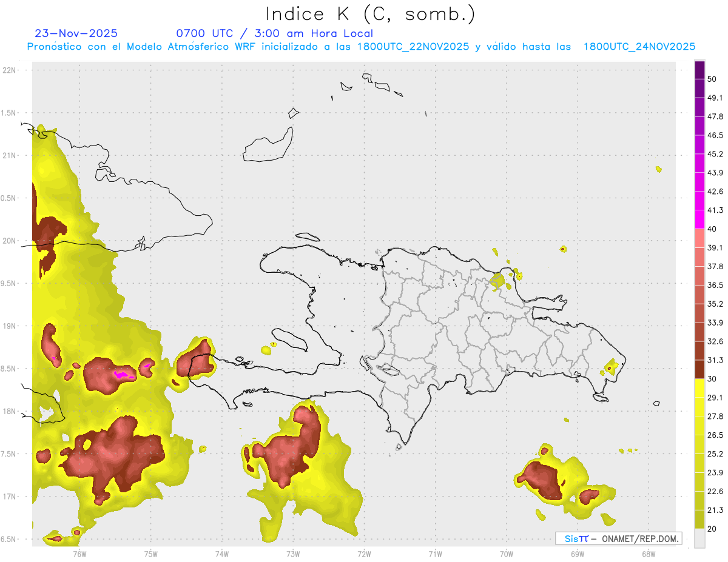
Task: Pick the olive colorbar segment between 20 and 21.3
Action: (699, 520)
